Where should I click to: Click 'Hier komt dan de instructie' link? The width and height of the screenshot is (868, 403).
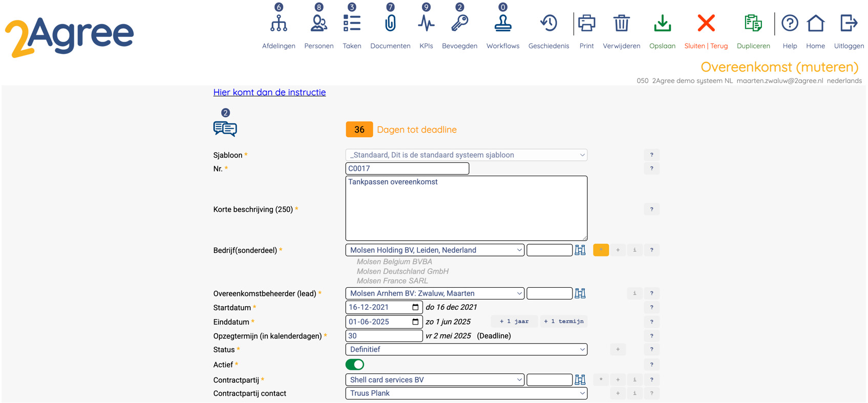point(269,92)
